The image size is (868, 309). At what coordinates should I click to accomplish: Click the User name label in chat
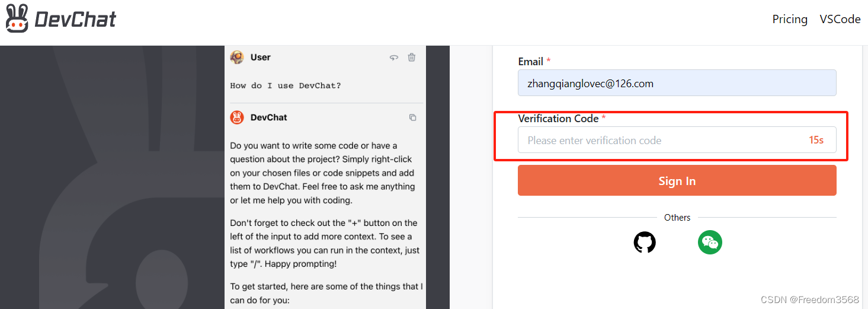261,58
